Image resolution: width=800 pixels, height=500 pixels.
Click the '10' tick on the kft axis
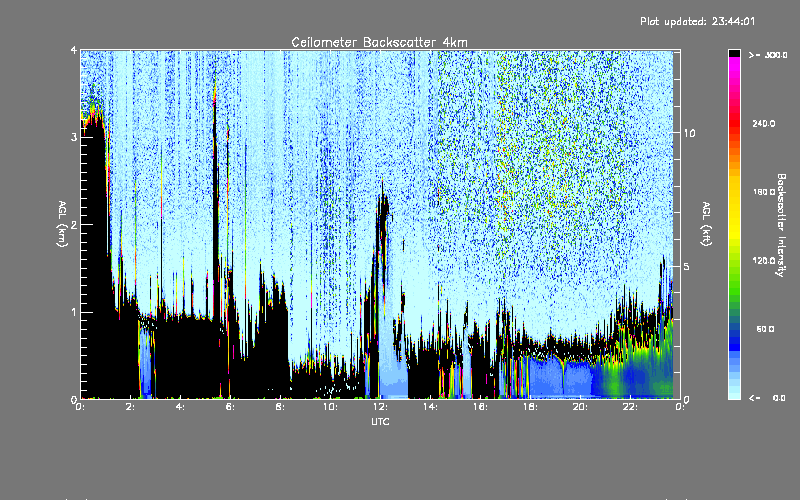pyautogui.click(x=689, y=133)
